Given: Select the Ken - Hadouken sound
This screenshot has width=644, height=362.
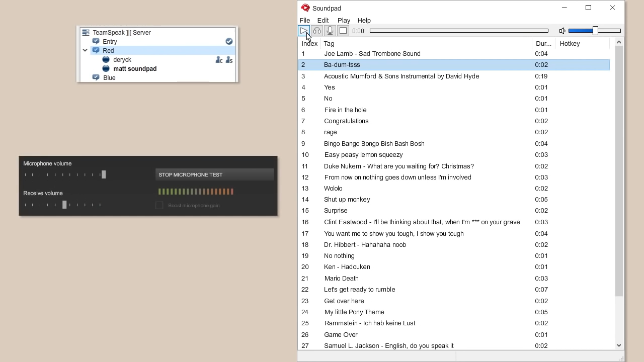Looking at the screenshot, I should point(454,267).
